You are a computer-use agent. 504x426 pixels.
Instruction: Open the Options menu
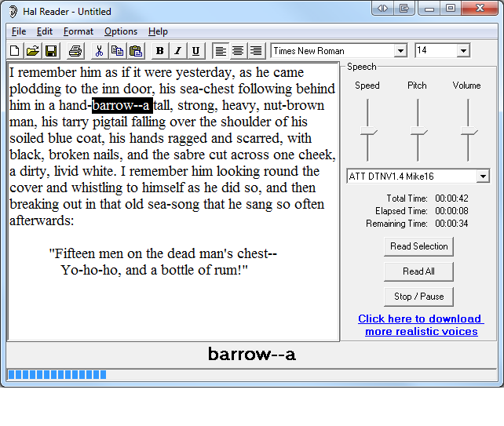121,31
